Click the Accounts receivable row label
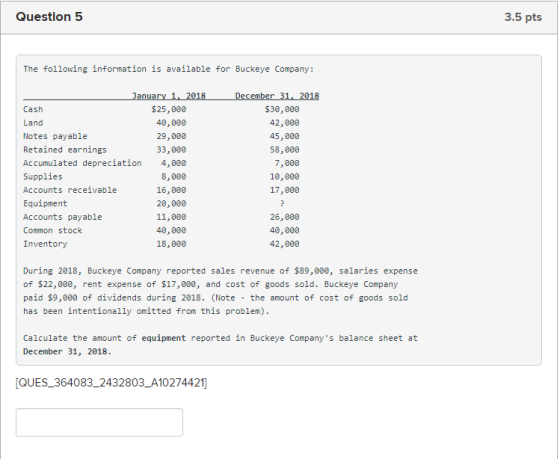The height and width of the screenshot is (459, 560). 70,190
